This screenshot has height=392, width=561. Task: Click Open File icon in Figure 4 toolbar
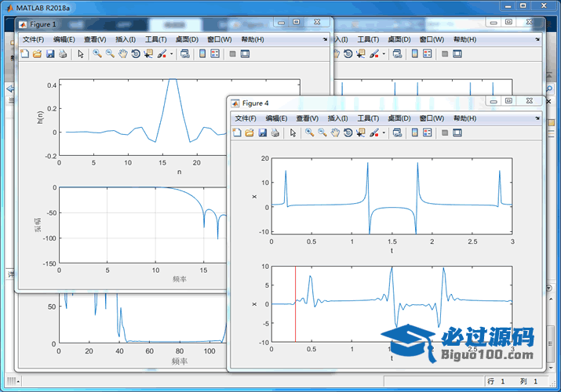(250, 133)
